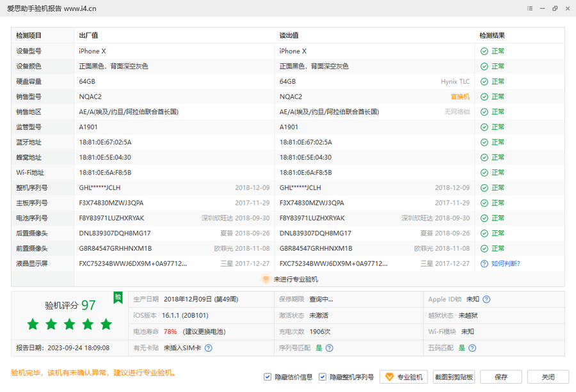
Task: Click the 检测结果 column header
Action: pos(492,36)
